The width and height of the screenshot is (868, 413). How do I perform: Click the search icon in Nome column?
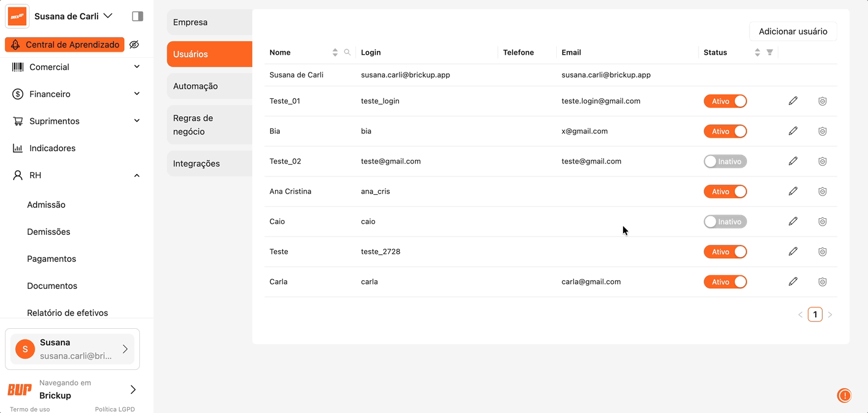point(347,52)
